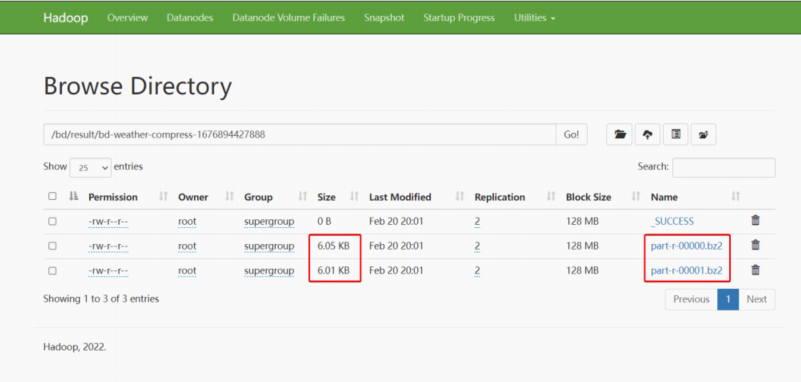Open the _SUCCESS file link
Image resolution: width=801 pixels, height=382 pixels.
pyautogui.click(x=672, y=221)
